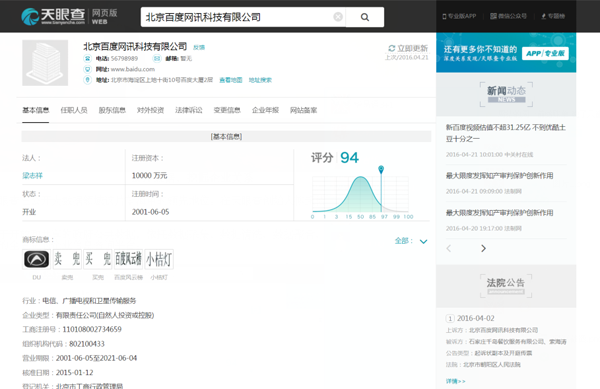The height and width of the screenshot is (389, 600).
Task: Click the company building thumbnail
Action: coord(45,63)
